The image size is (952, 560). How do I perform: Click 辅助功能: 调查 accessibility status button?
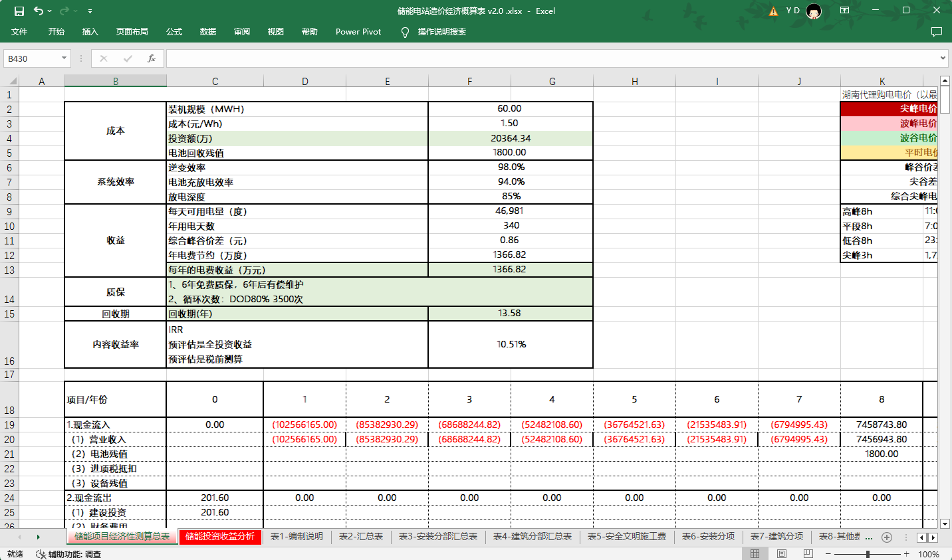(68, 554)
